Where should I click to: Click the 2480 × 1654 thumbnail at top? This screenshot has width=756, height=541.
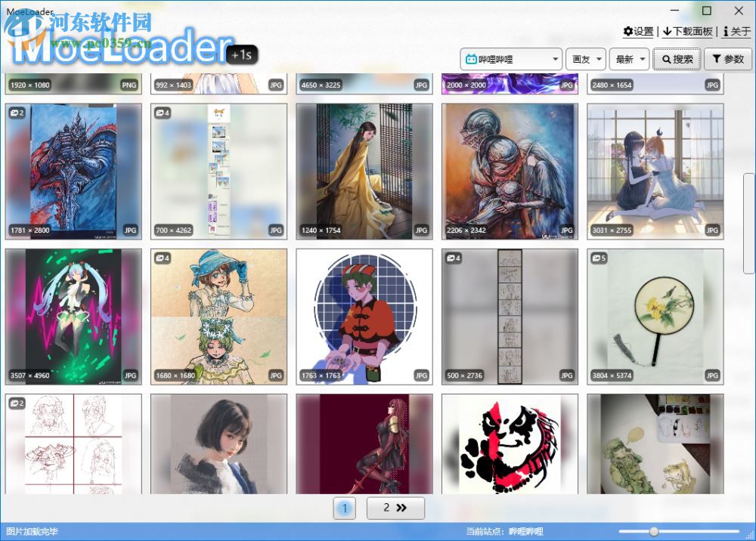pos(655,84)
